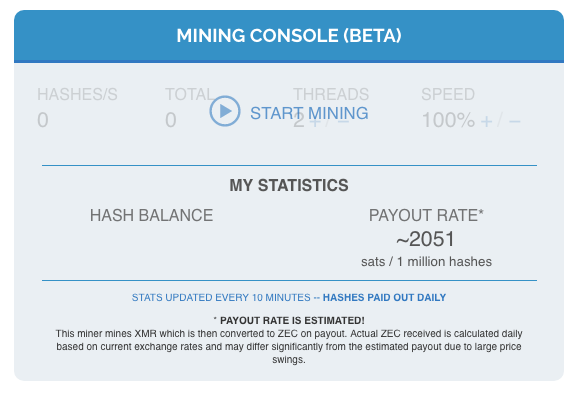The height and width of the screenshot is (394, 578).
Task: Decrease threads with the minus sign
Action: [x=343, y=121]
